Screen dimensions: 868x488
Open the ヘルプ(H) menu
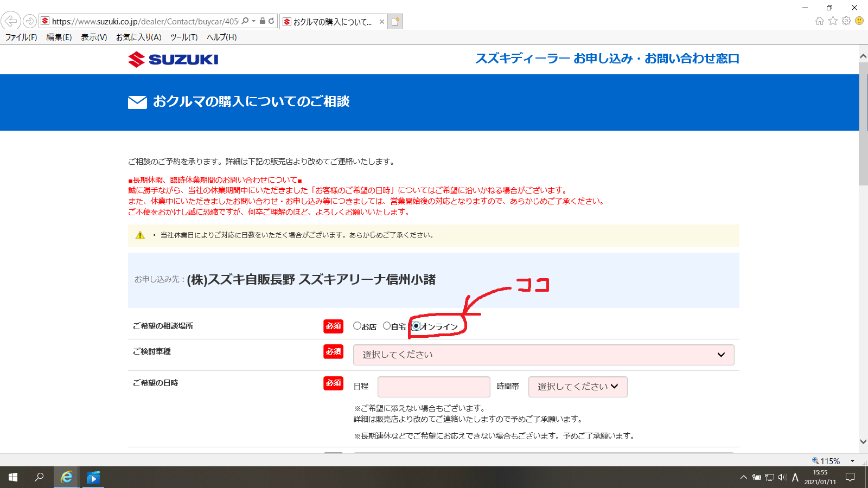point(222,37)
